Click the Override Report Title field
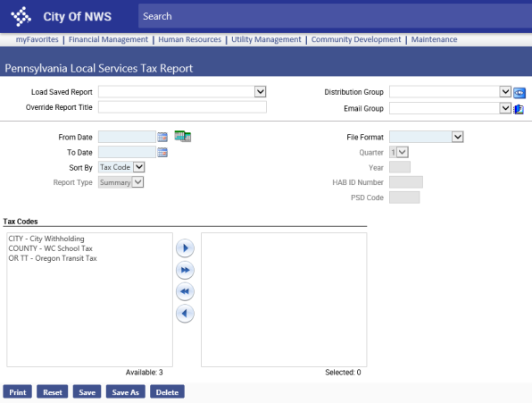This screenshot has height=403, width=532. point(182,107)
